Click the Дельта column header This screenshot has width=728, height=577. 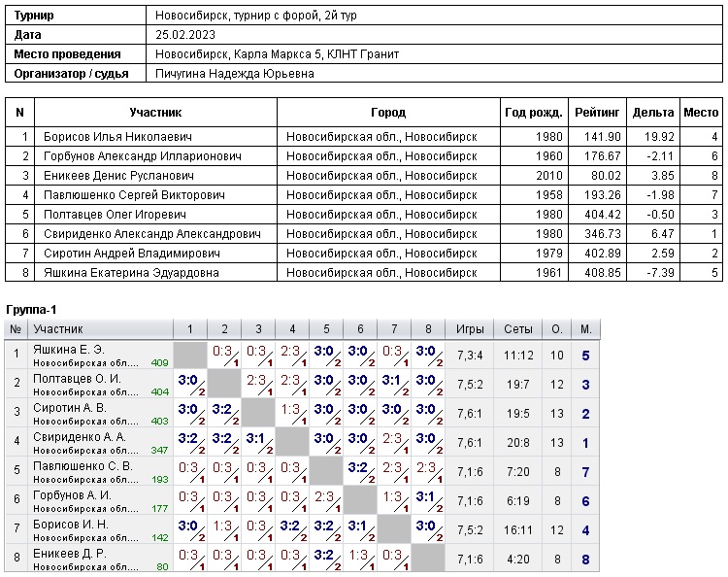(x=652, y=113)
